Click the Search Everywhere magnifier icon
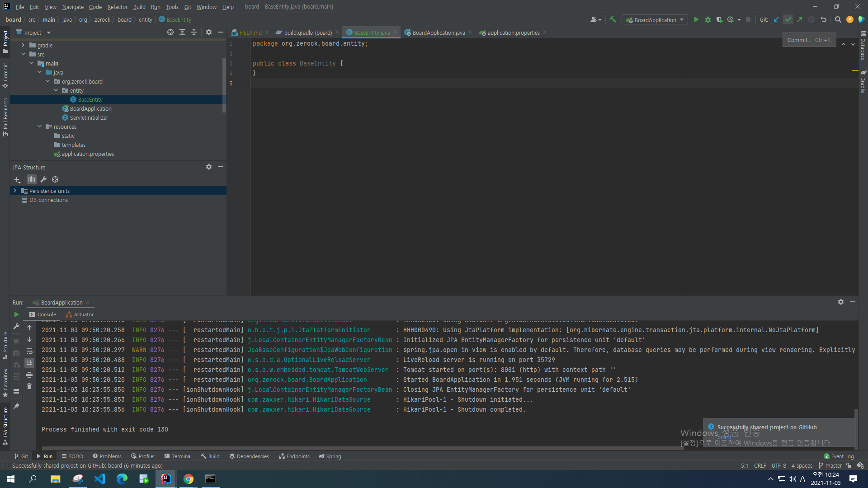The width and height of the screenshot is (868, 488). click(838, 20)
